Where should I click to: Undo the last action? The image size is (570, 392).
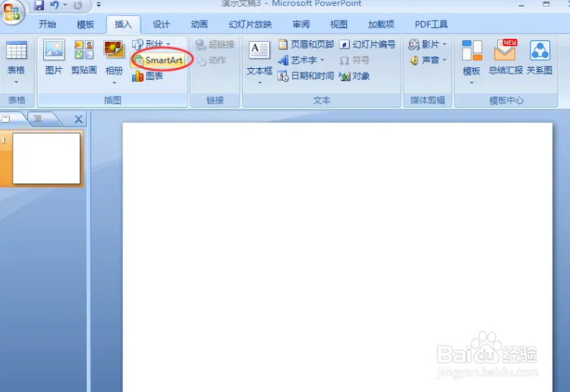[x=55, y=5]
